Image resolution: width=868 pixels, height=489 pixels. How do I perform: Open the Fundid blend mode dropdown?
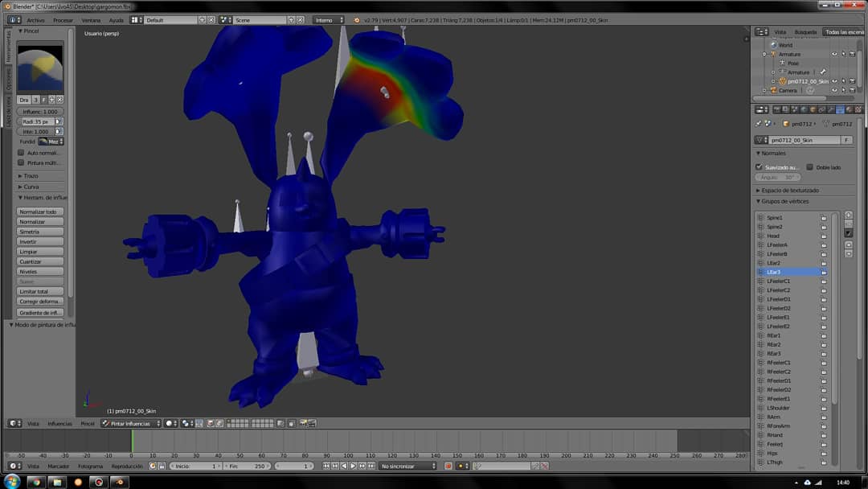51,142
